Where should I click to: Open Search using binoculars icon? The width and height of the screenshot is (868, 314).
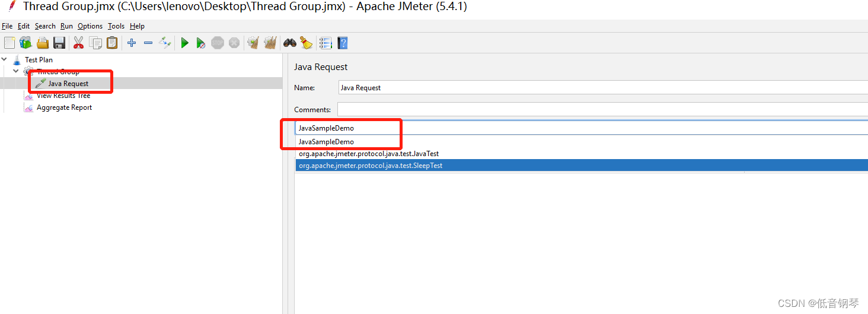pyautogui.click(x=289, y=43)
